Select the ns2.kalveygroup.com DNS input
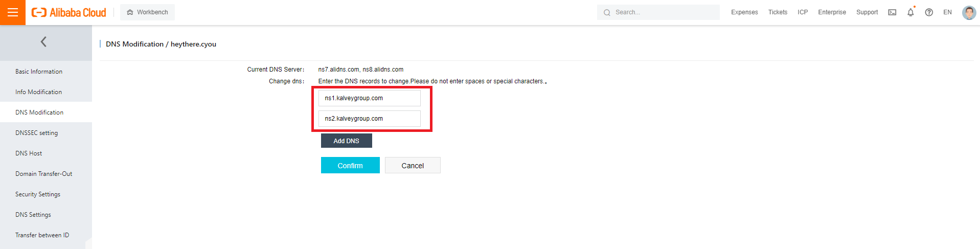 [369, 119]
